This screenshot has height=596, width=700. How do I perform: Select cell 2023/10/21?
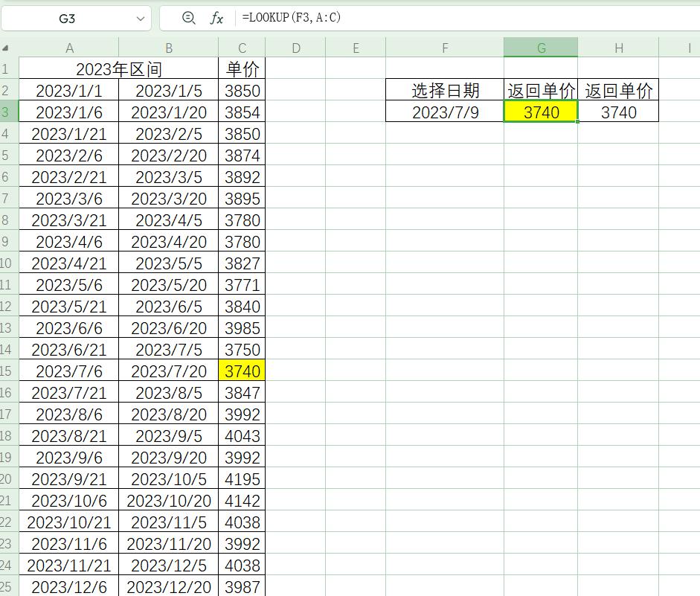click(69, 522)
